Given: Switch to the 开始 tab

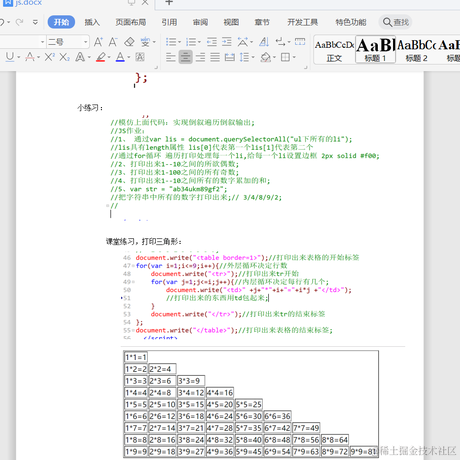Looking at the screenshot, I should click(x=61, y=22).
